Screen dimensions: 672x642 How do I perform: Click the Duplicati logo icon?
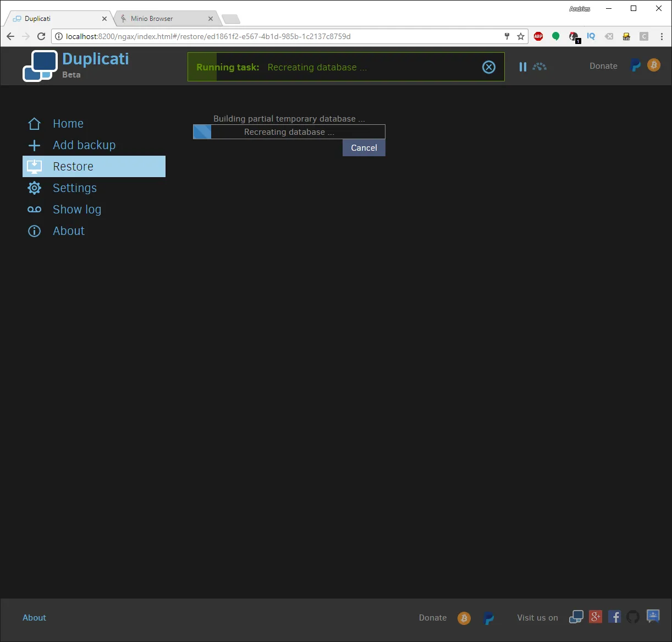coord(40,66)
